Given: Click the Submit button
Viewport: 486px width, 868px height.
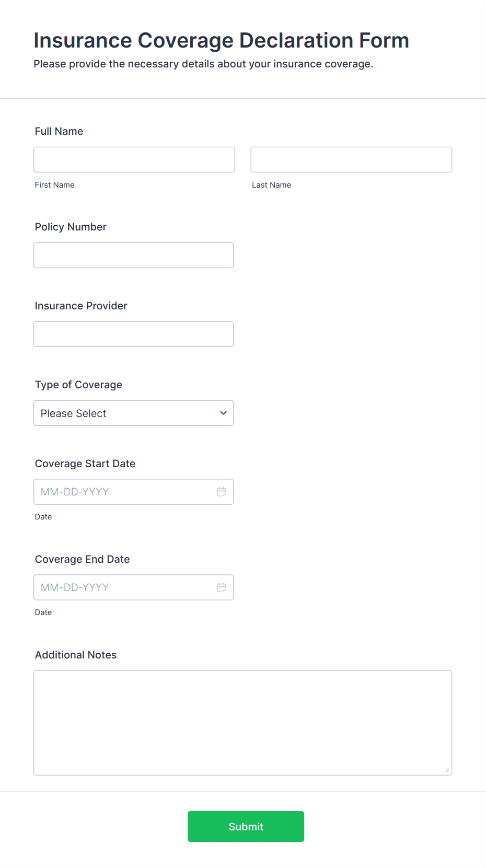Looking at the screenshot, I should [x=246, y=826].
